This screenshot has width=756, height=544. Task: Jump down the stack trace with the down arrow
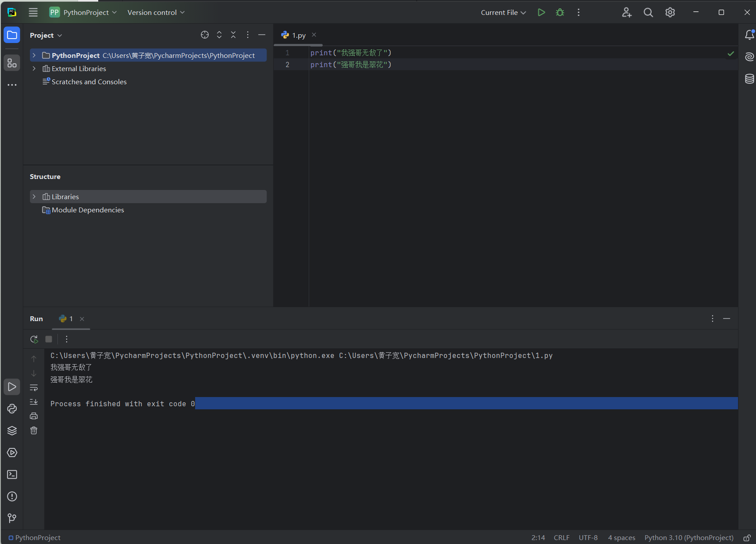[34, 373]
